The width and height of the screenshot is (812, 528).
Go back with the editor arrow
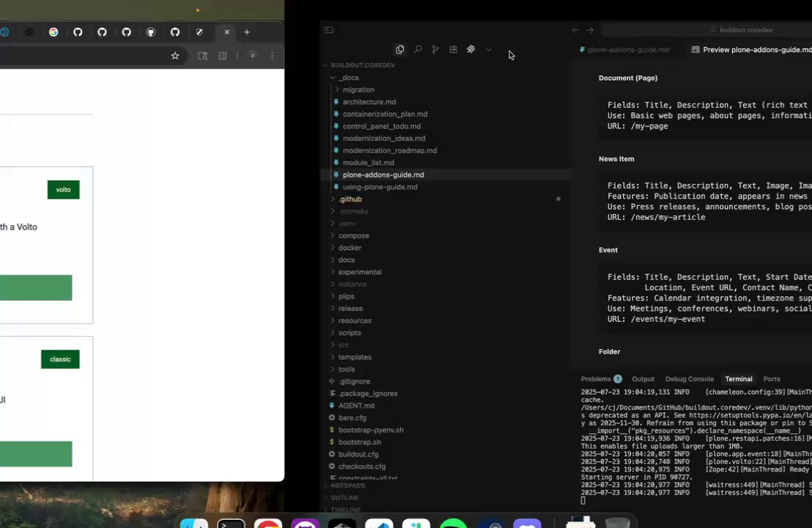tap(575, 30)
